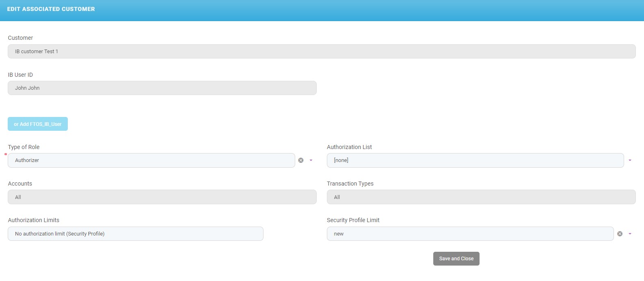Viewport: 644px width, 281px height.
Task: Open the Authorization List dropdown arrow
Action: [x=630, y=160]
